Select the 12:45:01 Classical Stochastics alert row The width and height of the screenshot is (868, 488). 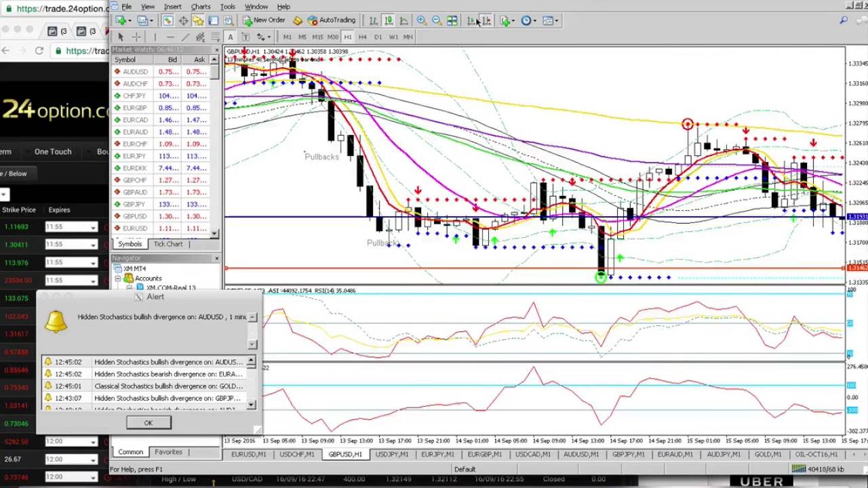click(142, 386)
